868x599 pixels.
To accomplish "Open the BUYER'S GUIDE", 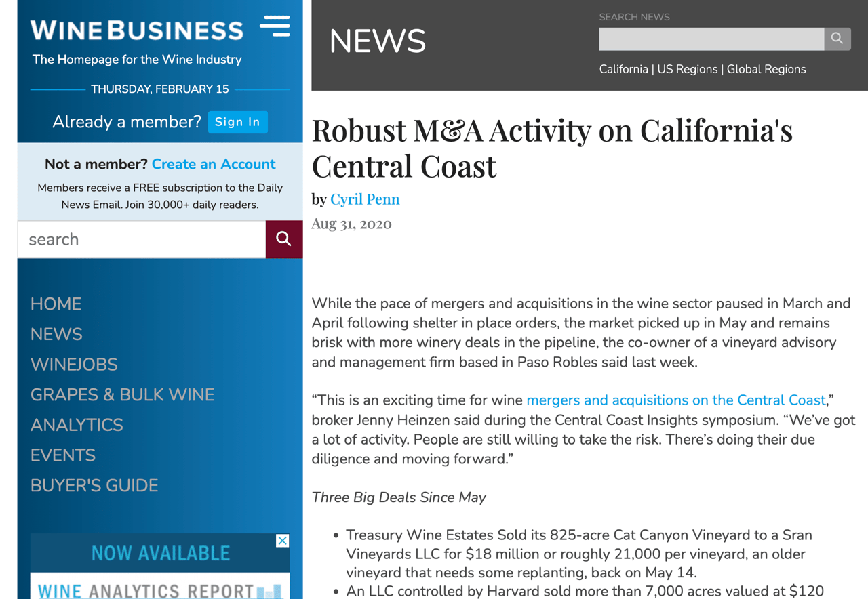I will coord(94,486).
